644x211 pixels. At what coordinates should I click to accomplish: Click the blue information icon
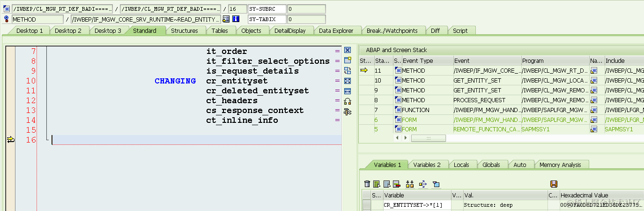pyautogui.click(x=236, y=19)
